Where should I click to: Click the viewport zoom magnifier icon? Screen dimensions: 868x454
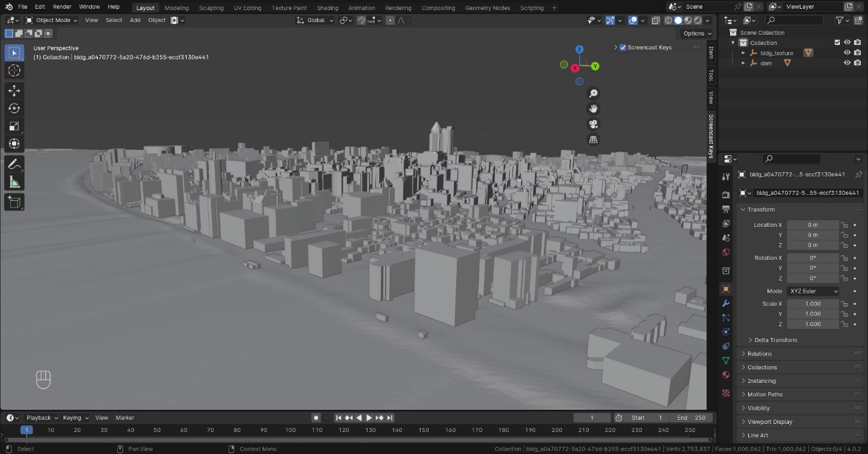(x=593, y=94)
